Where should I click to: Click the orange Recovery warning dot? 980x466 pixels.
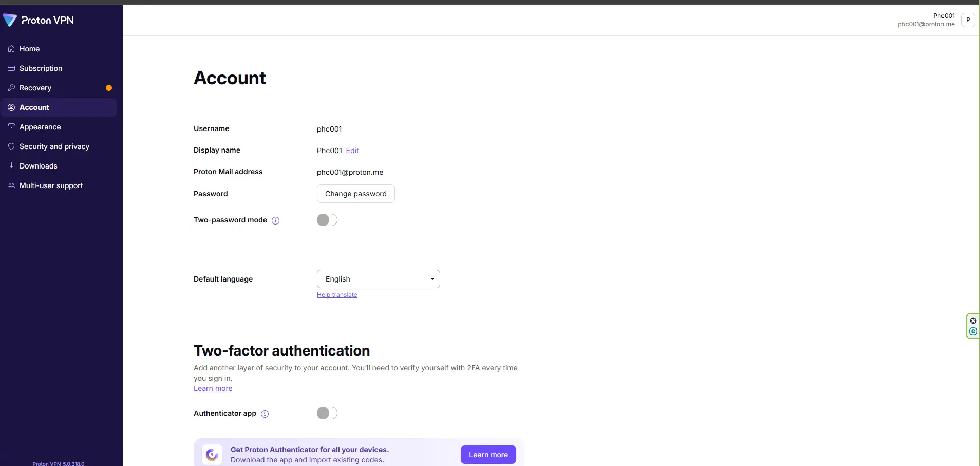109,88
